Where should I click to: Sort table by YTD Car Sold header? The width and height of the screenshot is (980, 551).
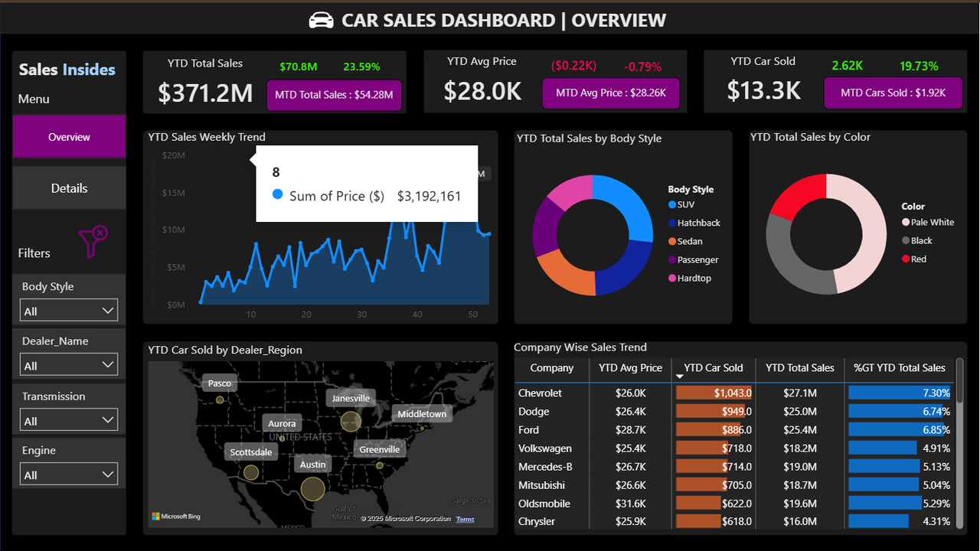tap(713, 368)
